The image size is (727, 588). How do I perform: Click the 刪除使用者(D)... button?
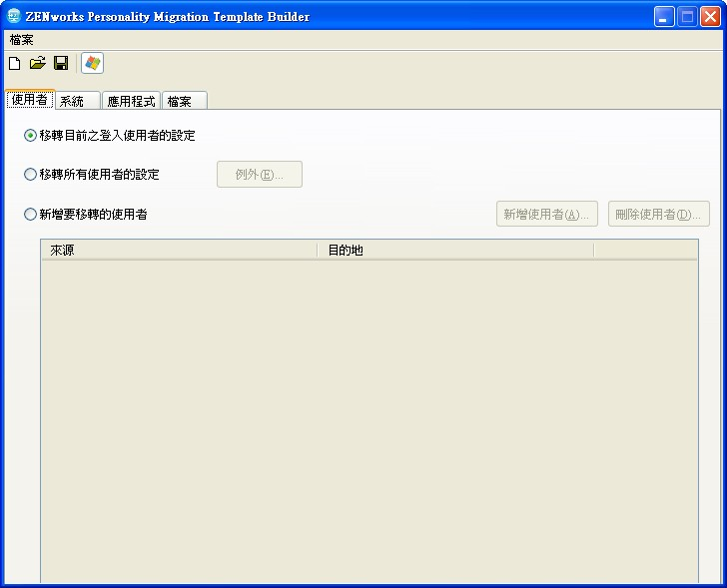pos(659,214)
